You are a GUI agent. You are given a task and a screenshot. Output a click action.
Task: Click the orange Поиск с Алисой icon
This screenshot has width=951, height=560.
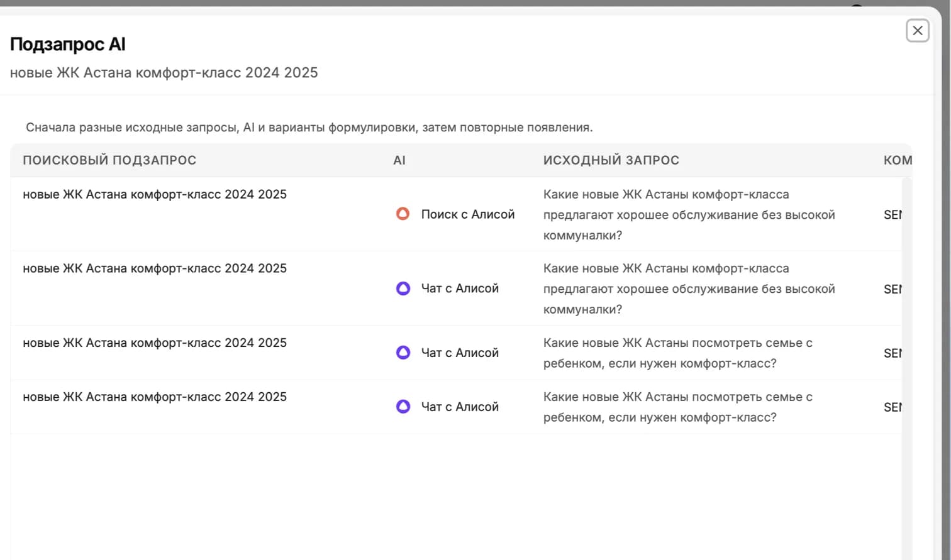[403, 214]
